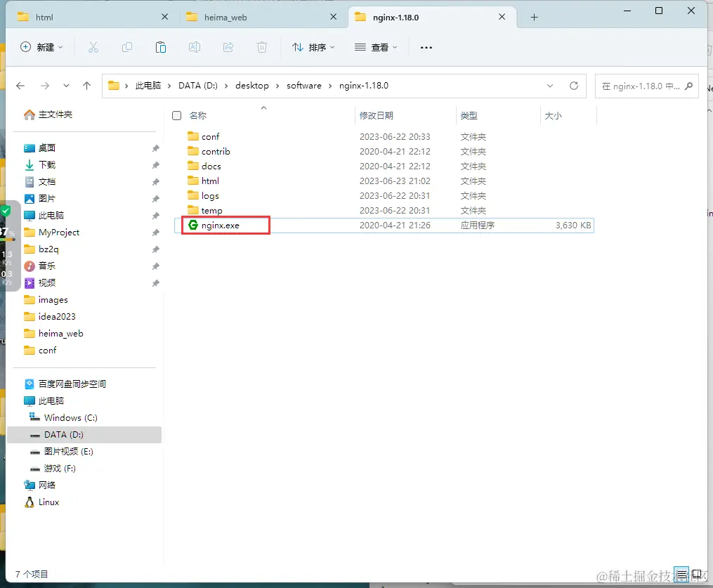Open recent locations dropdown arrow

click(x=67, y=86)
